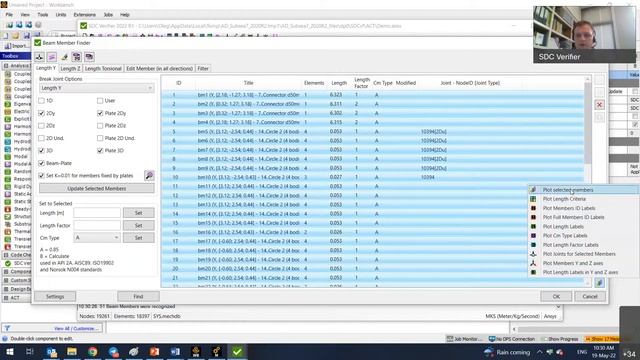This screenshot has width=640, height=360.
Task: Select Plot Cm Type Labels menu item
Action: [x=565, y=236]
